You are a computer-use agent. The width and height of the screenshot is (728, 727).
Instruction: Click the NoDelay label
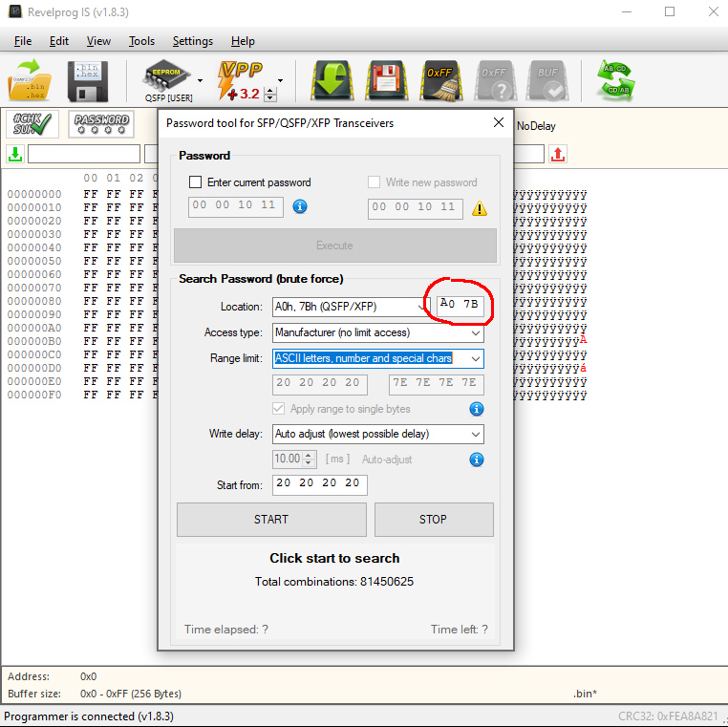536,126
